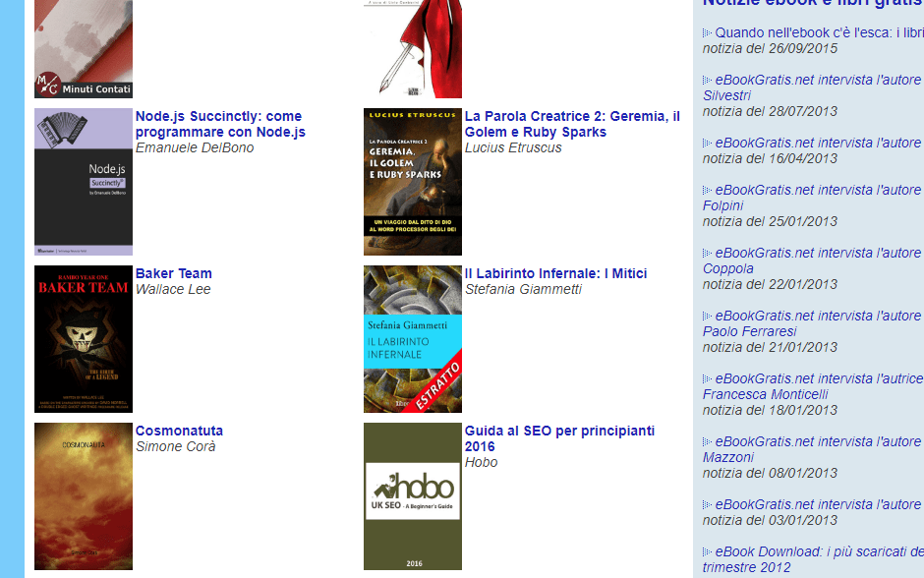The image size is (924, 578).
Task: Open Node.js Succinctly title link
Action: coord(220,124)
